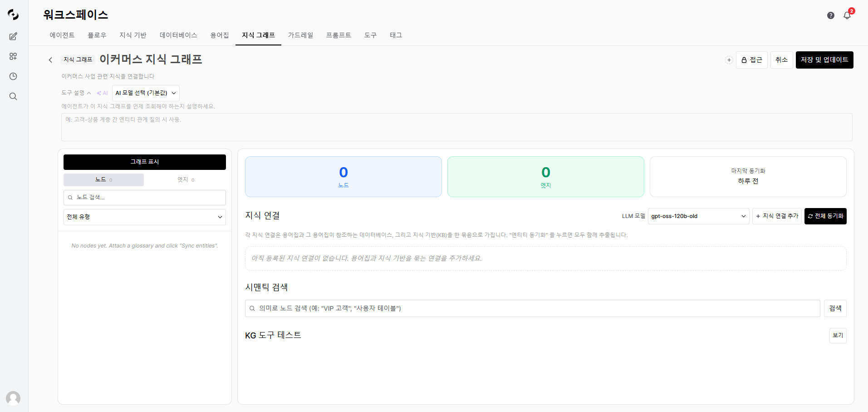Open the 용어집 tab
This screenshot has height=412, width=868.
[x=220, y=35]
